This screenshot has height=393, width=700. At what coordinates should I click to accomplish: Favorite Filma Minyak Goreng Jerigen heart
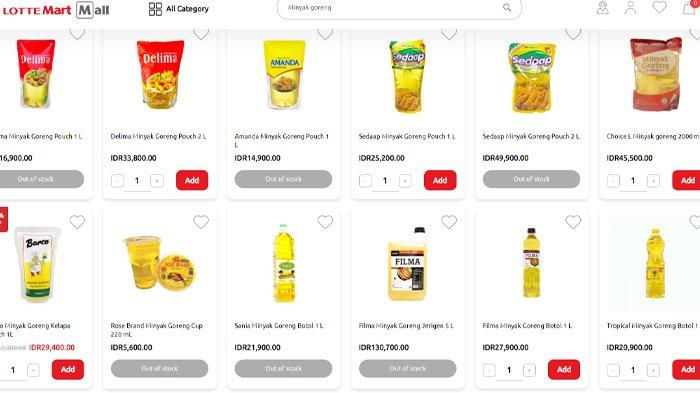449,222
